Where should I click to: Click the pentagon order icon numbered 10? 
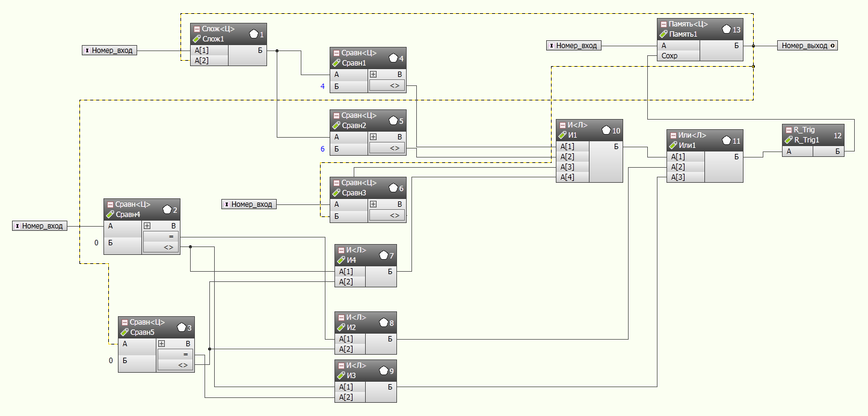606,130
